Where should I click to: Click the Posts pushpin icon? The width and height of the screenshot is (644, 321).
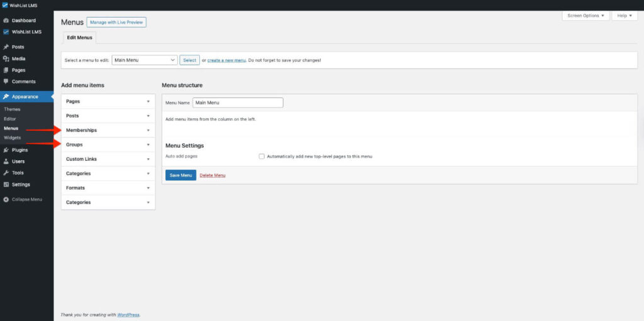[x=6, y=47]
